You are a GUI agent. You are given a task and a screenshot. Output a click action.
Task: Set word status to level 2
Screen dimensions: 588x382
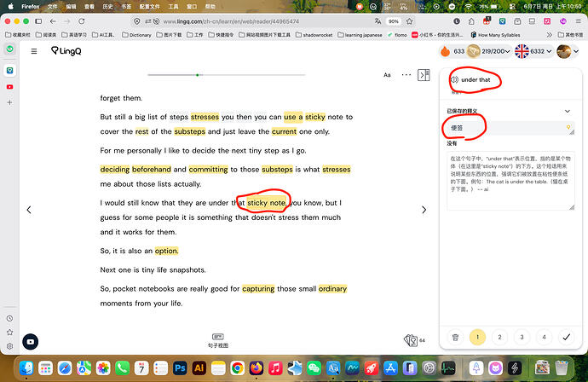click(x=499, y=337)
